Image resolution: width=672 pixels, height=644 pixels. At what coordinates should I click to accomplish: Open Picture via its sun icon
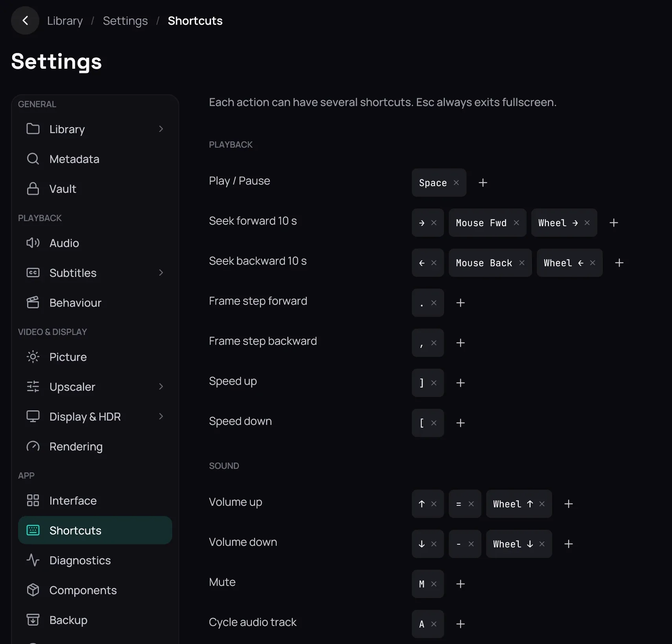(x=33, y=357)
